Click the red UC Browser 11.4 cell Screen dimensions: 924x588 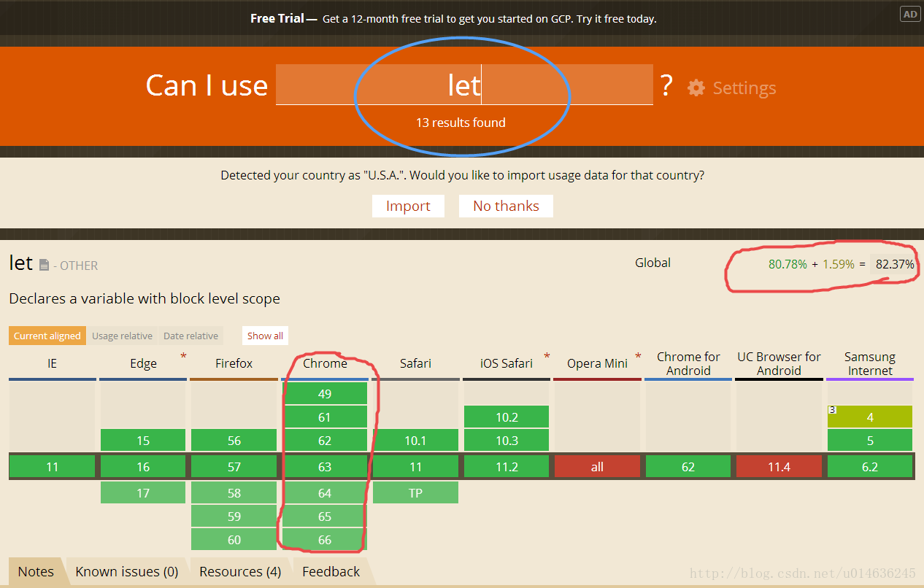coord(779,467)
